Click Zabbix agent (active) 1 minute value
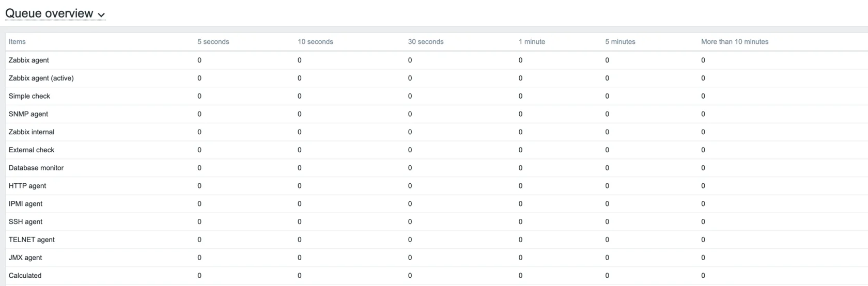 pos(521,78)
